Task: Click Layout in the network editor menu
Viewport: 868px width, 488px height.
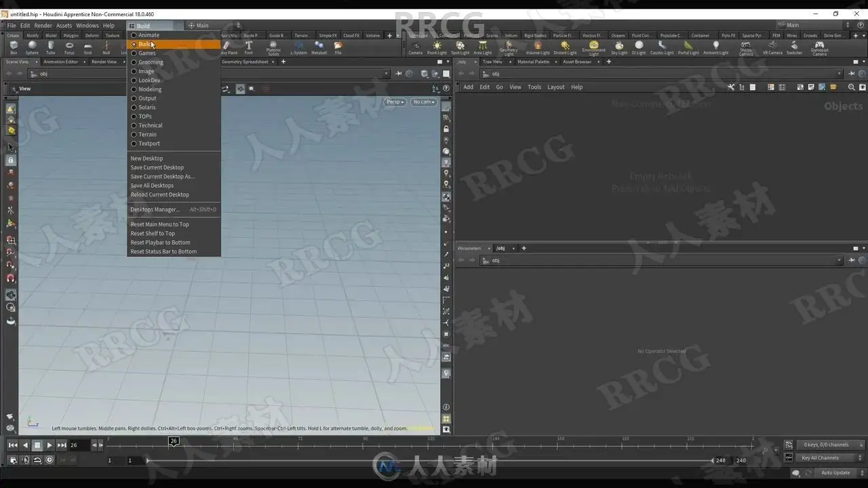Action: pos(556,87)
